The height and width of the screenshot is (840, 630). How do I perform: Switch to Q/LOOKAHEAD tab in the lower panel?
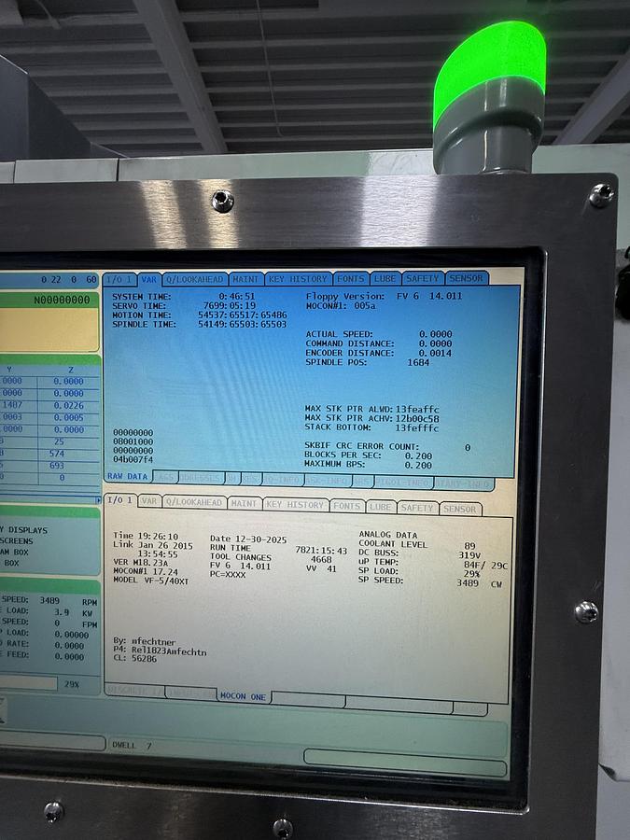pyautogui.click(x=194, y=502)
